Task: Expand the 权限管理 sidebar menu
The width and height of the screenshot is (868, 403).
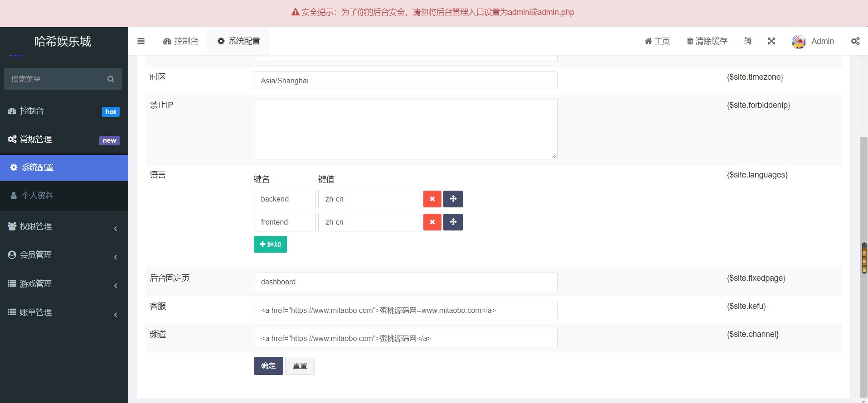Action: pyautogui.click(x=63, y=226)
